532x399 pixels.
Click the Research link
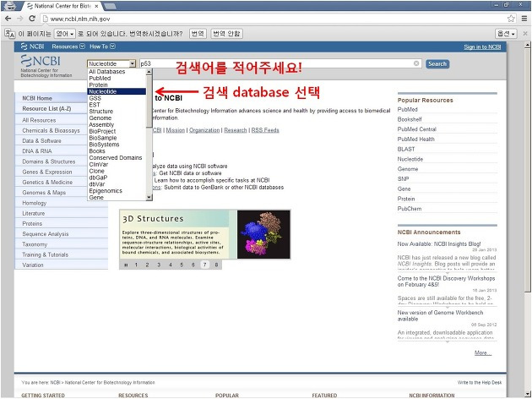click(x=235, y=130)
